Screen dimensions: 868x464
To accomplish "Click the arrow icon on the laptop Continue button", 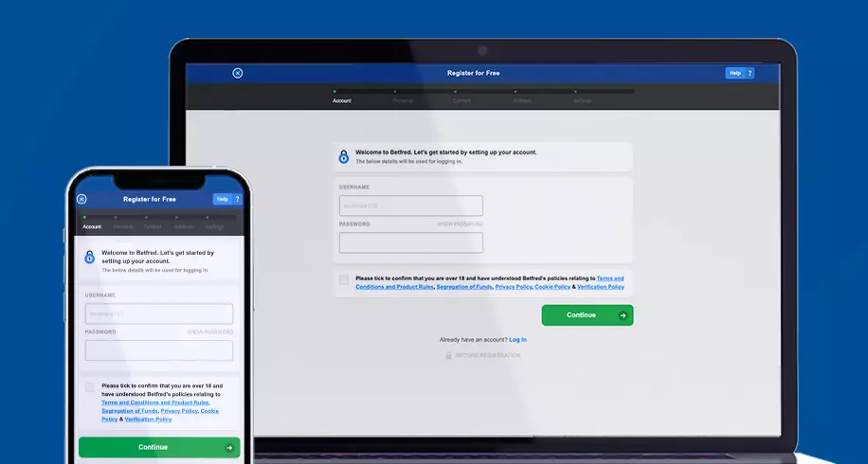I will click(x=623, y=315).
